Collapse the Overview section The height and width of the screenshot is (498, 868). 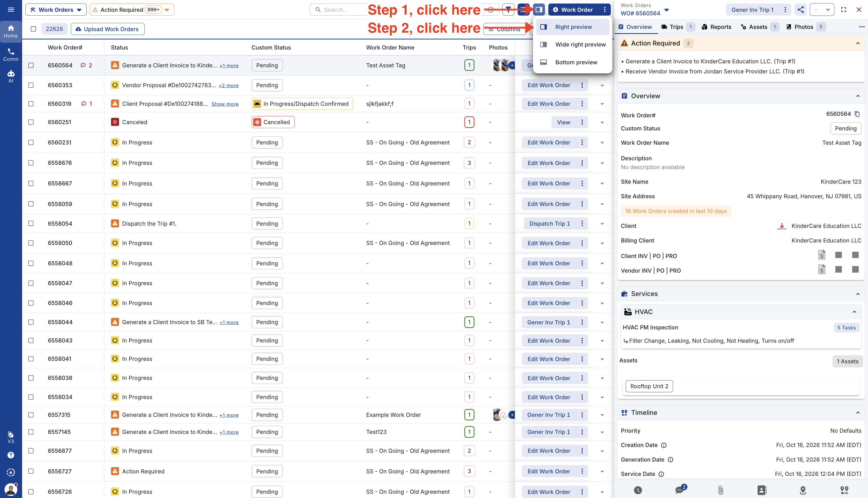tap(857, 96)
